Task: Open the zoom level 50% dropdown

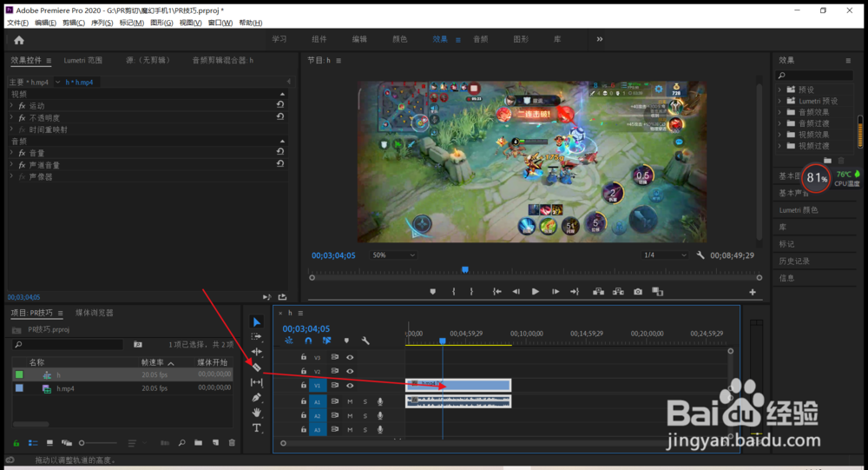Action: pos(393,255)
